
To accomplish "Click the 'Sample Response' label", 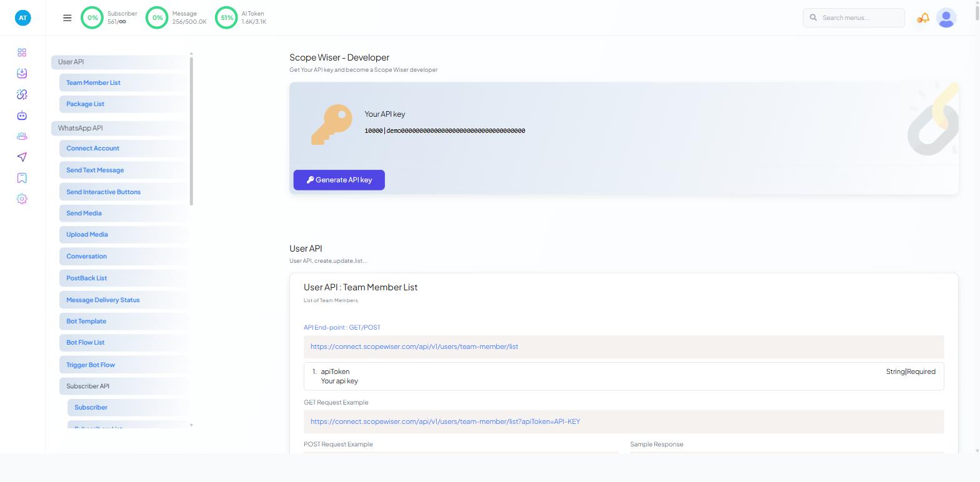I will (x=656, y=445).
